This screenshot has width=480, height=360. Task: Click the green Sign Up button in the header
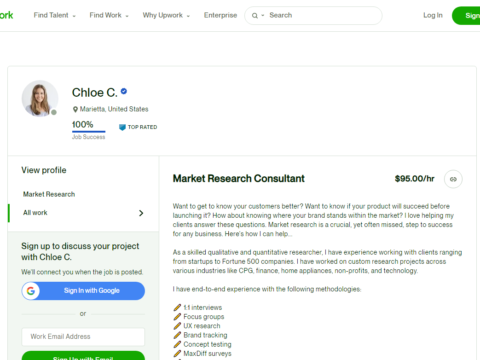(x=466, y=16)
